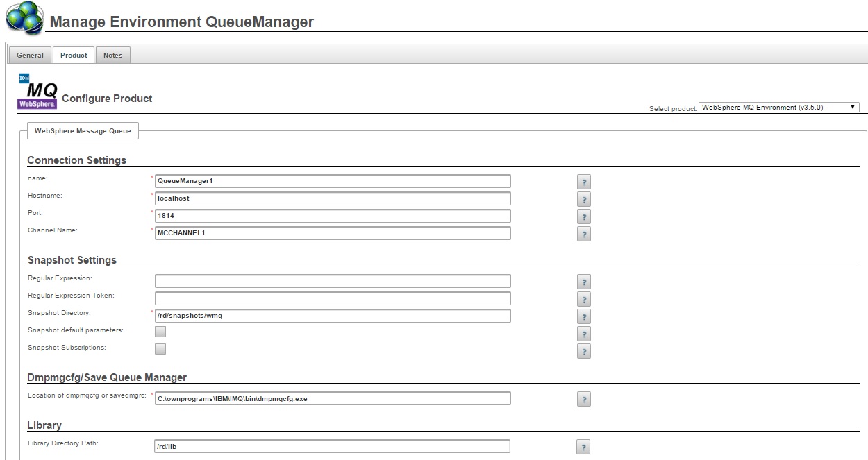This screenshot has height=460, width=868.
Task: Open help for the Port field
Action: point(584,217)
